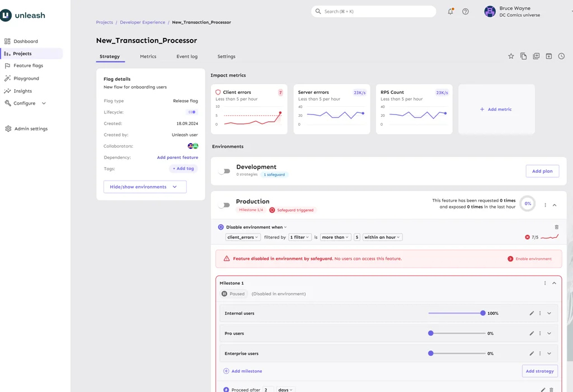Copy the feature flag name icon
The height and width of the screenshot is (392, 573).
tap(523, 56)
